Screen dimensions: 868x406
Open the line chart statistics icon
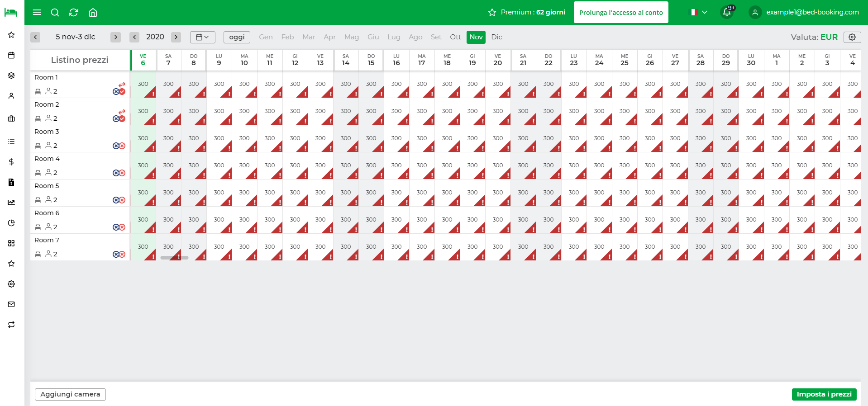point(12,203)
